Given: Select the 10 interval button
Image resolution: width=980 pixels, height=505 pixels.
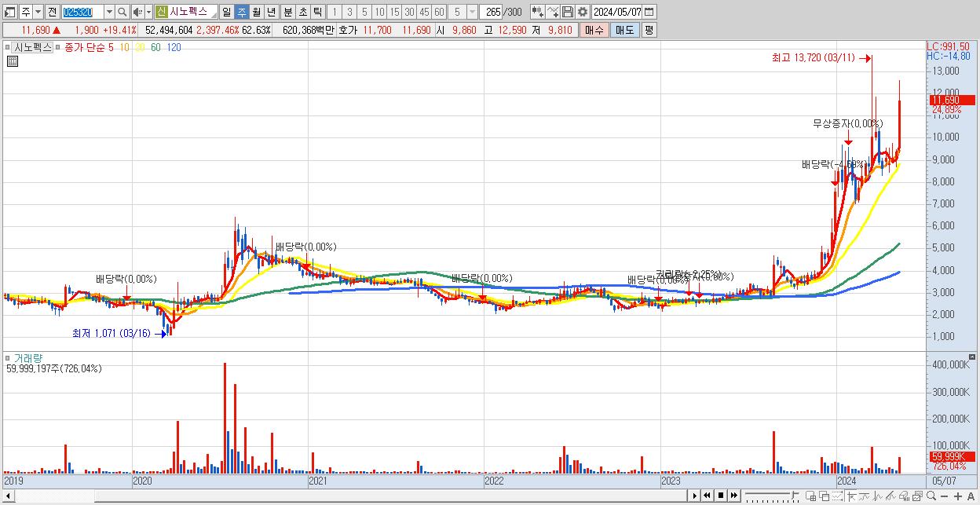Looking at the screenshot, I should [x=379, y=12].
